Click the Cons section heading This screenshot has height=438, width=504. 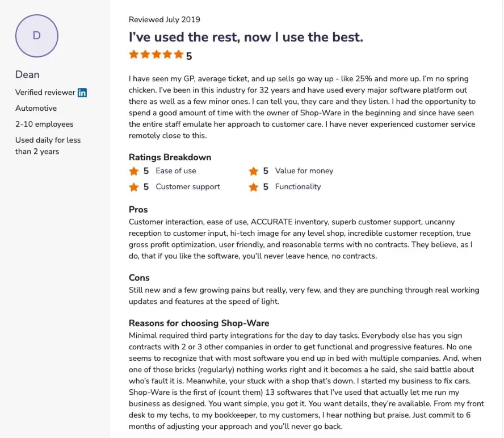[139, 278]
